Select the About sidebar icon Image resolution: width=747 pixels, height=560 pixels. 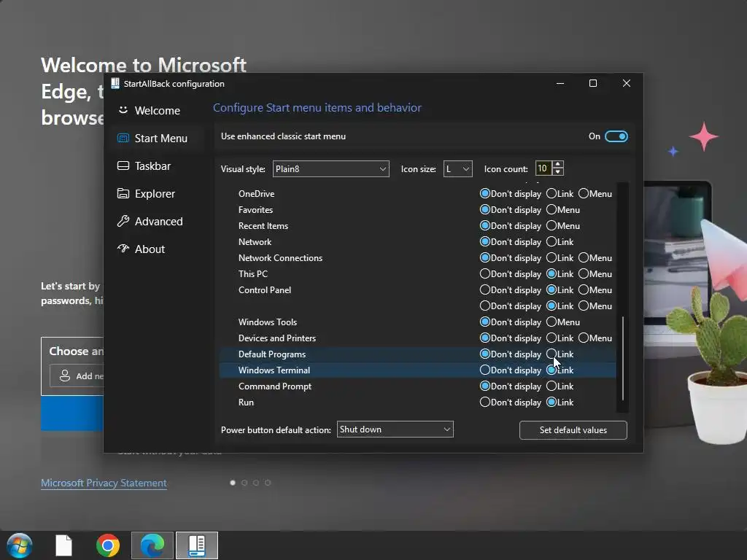tap(123, 249)
